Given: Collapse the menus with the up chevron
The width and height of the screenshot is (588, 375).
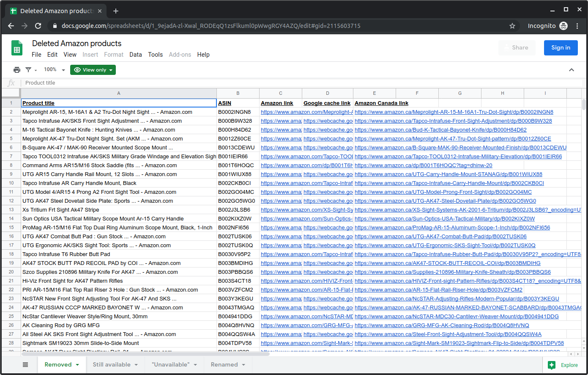Looking at the screenshot, I should coord(572,70).
